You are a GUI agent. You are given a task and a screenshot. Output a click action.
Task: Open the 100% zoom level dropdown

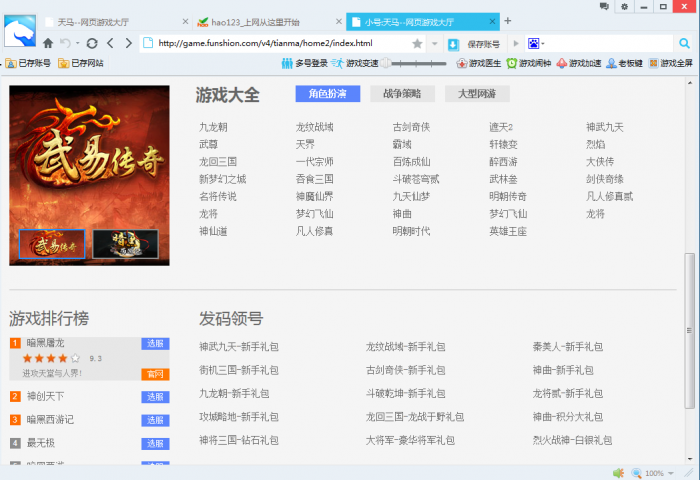(x=671, y=473)
